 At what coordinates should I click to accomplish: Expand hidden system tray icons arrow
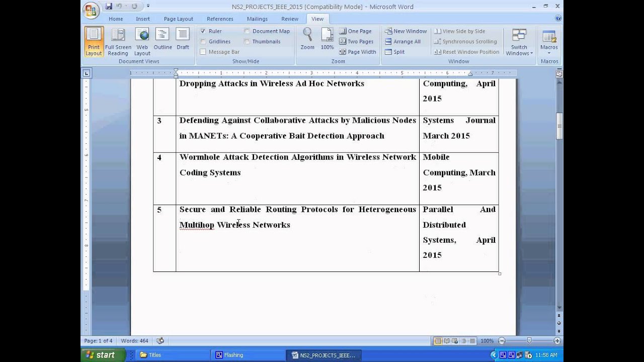click(x=494, y=355)
